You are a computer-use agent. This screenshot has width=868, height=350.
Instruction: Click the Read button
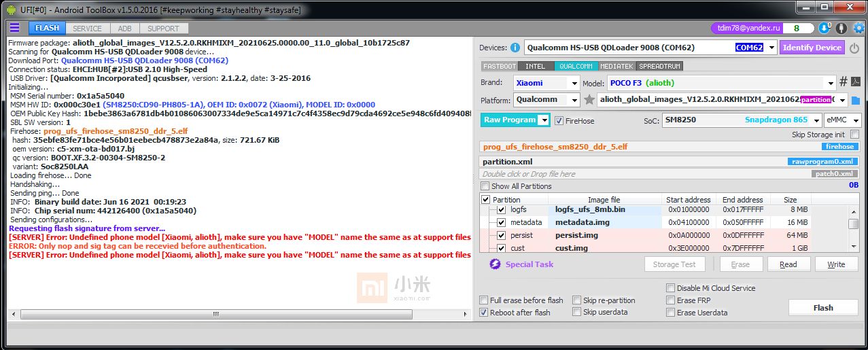[788, 264]
